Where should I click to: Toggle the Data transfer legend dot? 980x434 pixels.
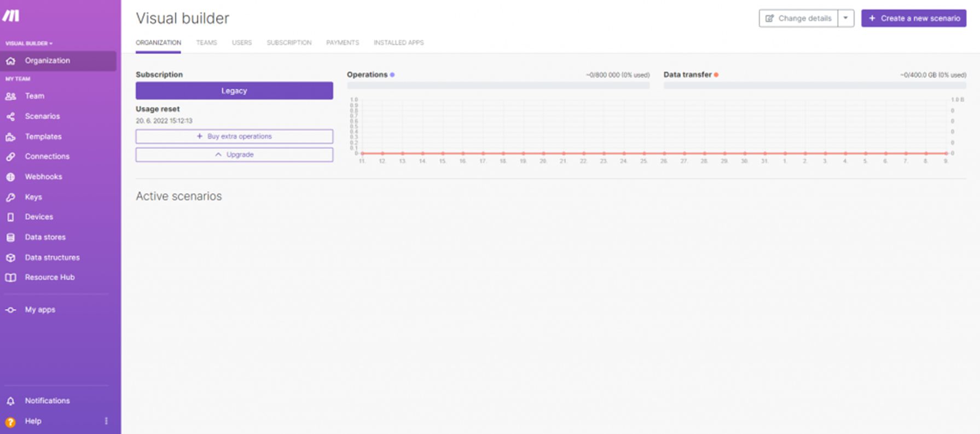coord(716,75)
